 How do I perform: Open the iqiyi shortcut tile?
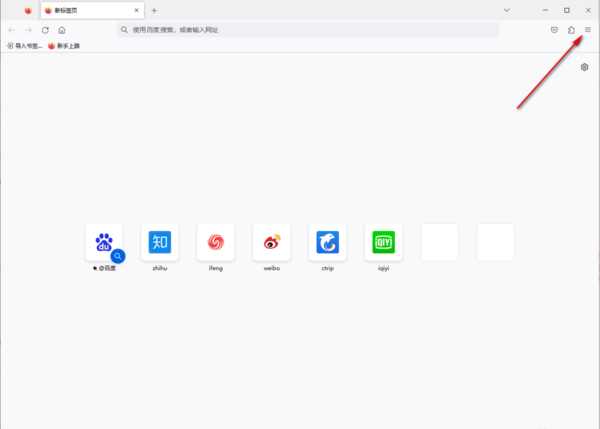(384, 242)
